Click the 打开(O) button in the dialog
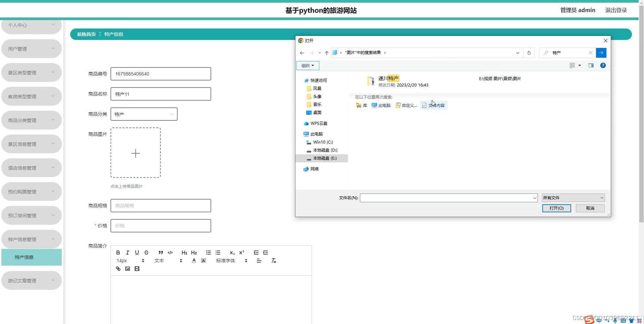Viewport: 644px width, 324px height. [556, 208]
